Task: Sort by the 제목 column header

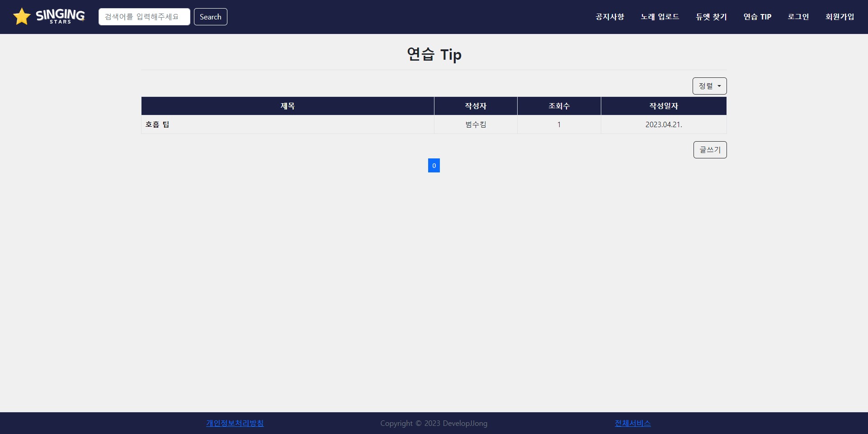Action: (x=288, y=105)
